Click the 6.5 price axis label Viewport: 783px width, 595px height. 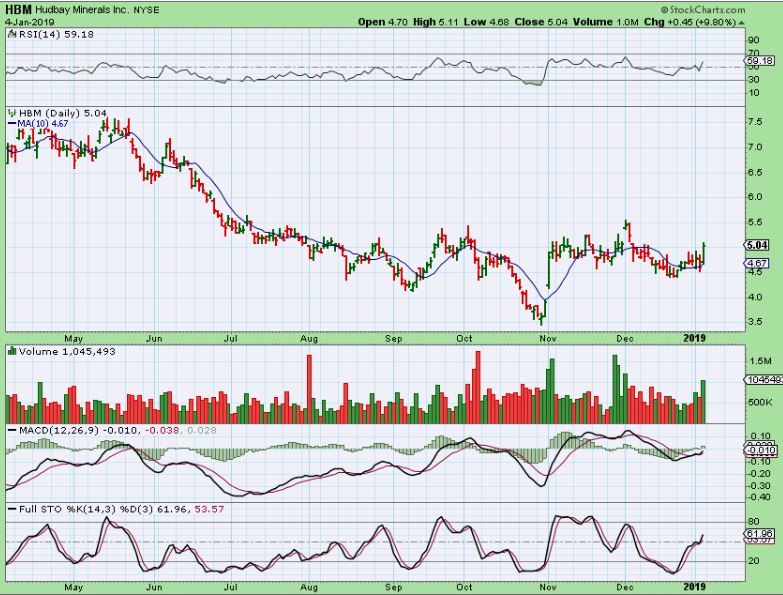(x=755, y=172)
